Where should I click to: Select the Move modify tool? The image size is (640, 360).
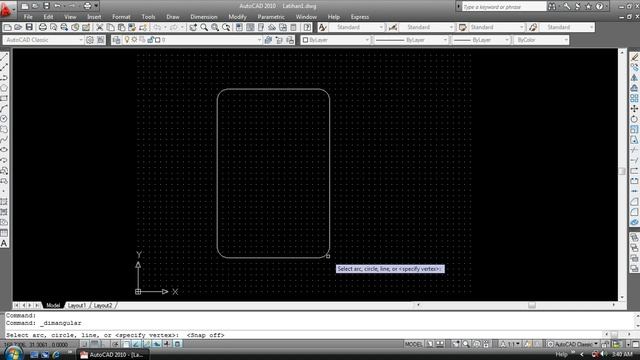coord(634,109)
